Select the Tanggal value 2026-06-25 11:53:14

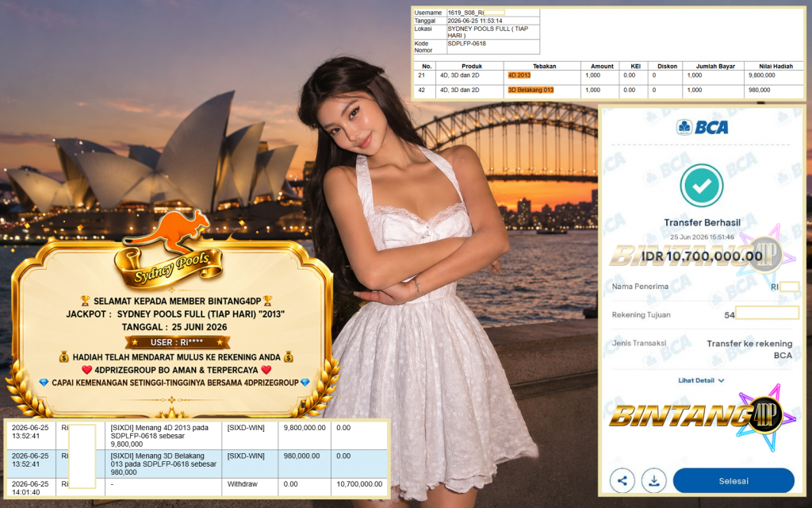coord(475,21)
